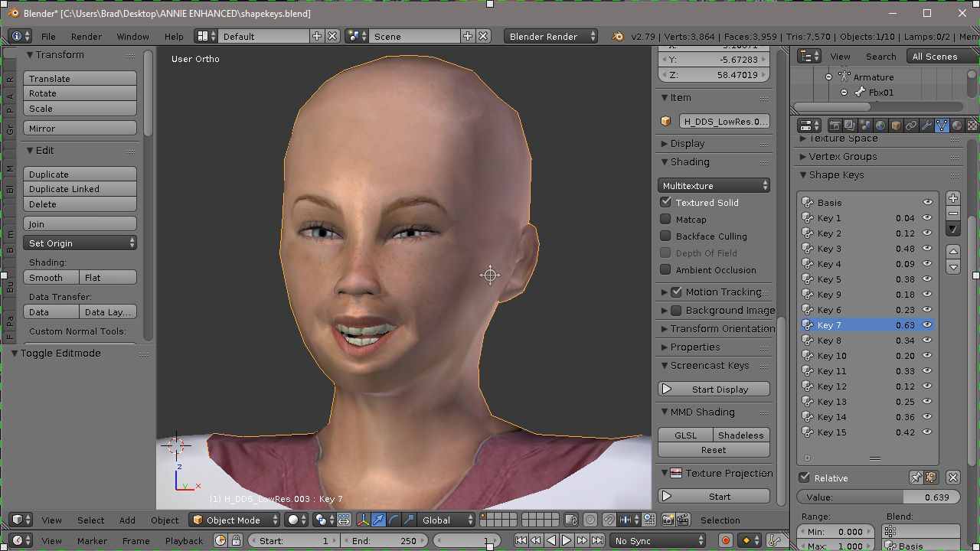980x551 pixels.
Task: Open the Window menu
Action: click(x=132, y=37)
